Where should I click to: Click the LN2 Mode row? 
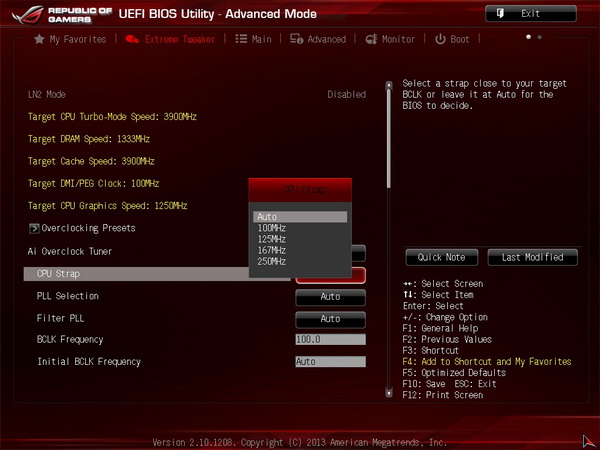pyautogui.click(x=197, y=95)
